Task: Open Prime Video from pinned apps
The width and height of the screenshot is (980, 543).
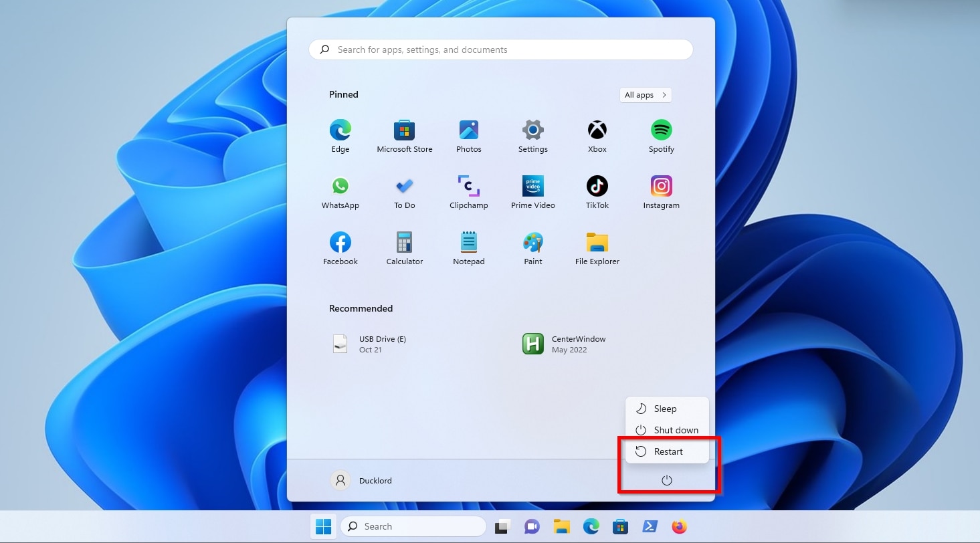Action: 532,186
